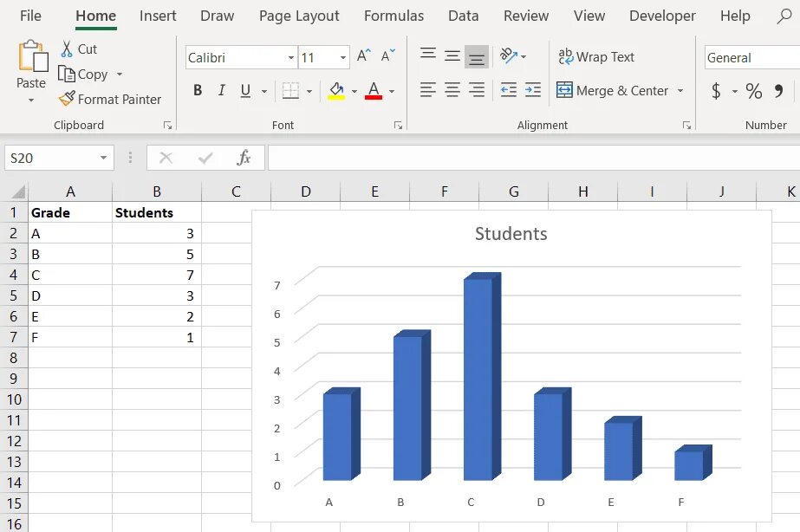This screenshot has height=532, width=800.
Task: Click the search magnifier icon
Action: [x=784, y=16]
